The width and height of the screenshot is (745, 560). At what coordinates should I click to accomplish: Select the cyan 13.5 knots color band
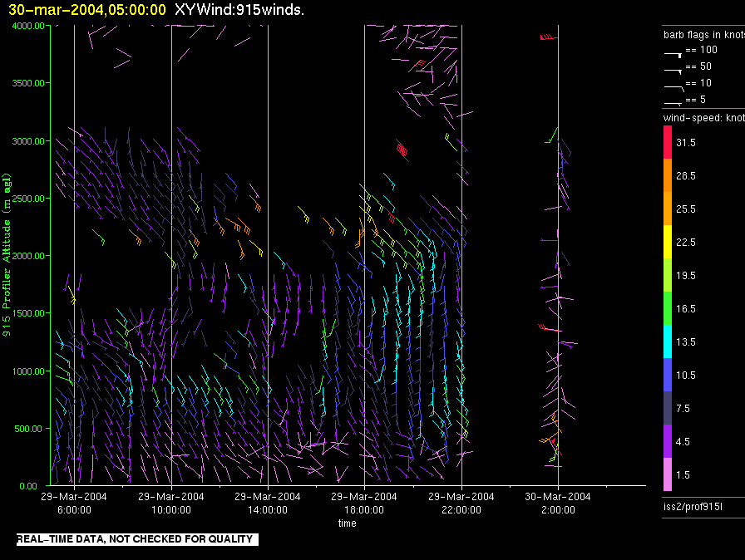(668, 341)
